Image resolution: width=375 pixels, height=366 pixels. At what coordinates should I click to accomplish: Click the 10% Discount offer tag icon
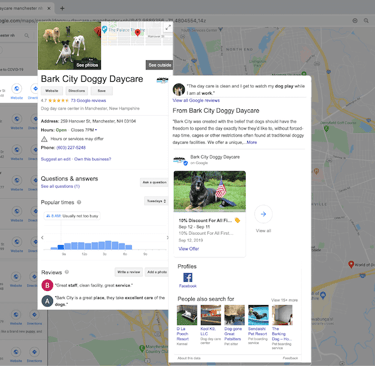click(x=237, y=220)
